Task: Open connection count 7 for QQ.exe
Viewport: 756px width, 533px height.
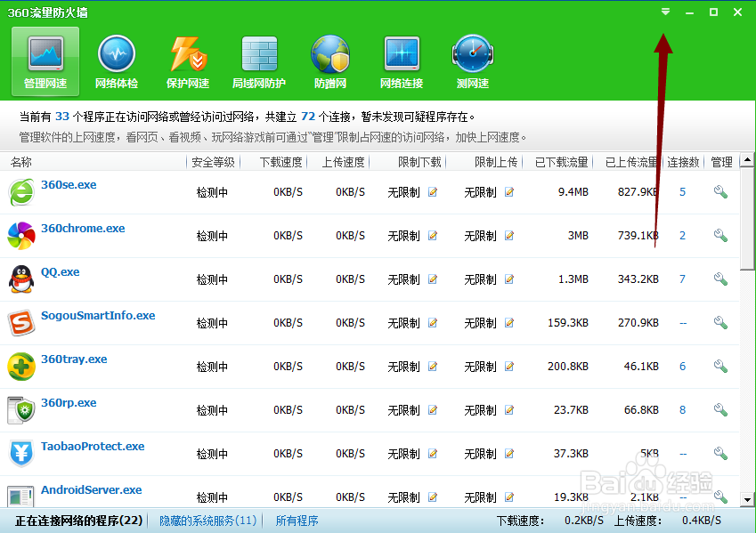Action: coord(682,279)
